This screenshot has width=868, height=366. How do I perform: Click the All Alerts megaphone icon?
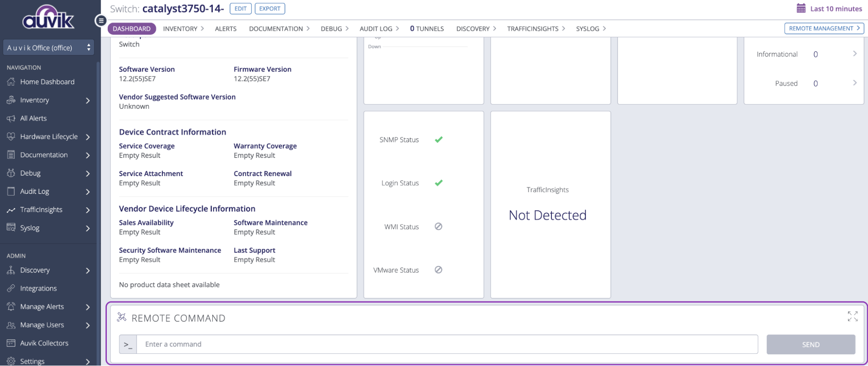coord(11,118)
